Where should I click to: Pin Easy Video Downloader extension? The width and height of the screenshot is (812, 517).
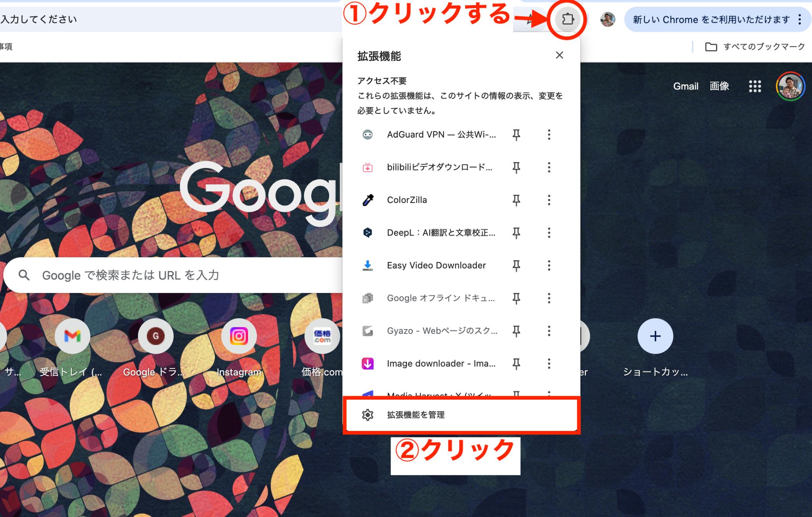(516, 265)
